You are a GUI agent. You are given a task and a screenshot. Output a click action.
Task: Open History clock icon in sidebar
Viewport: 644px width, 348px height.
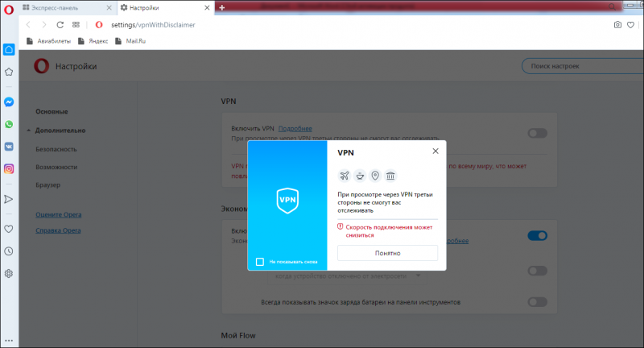pyautogui.click(x=9, y=251)
